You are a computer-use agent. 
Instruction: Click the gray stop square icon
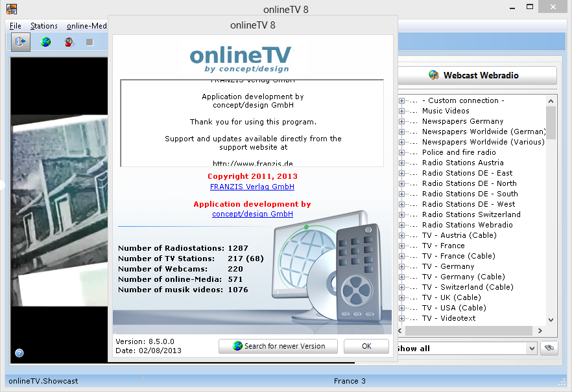coord(89,42)
